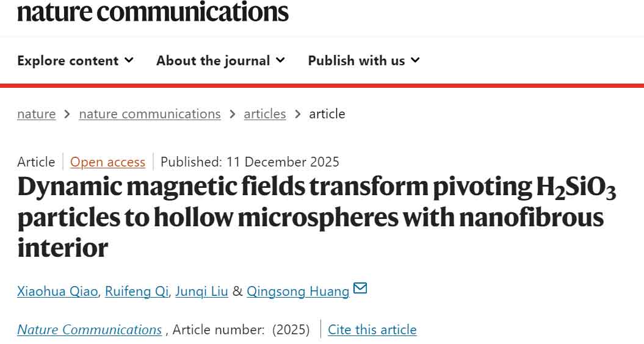Viewport: 644px width, 344px height.
Task: Click the nature communications logo
Action: (x=153, y=11)
